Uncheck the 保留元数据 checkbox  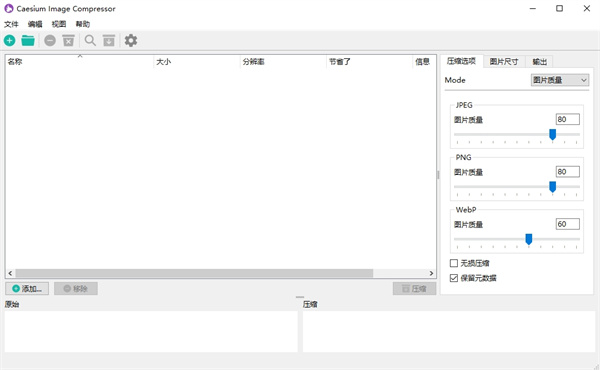[454, 278]
